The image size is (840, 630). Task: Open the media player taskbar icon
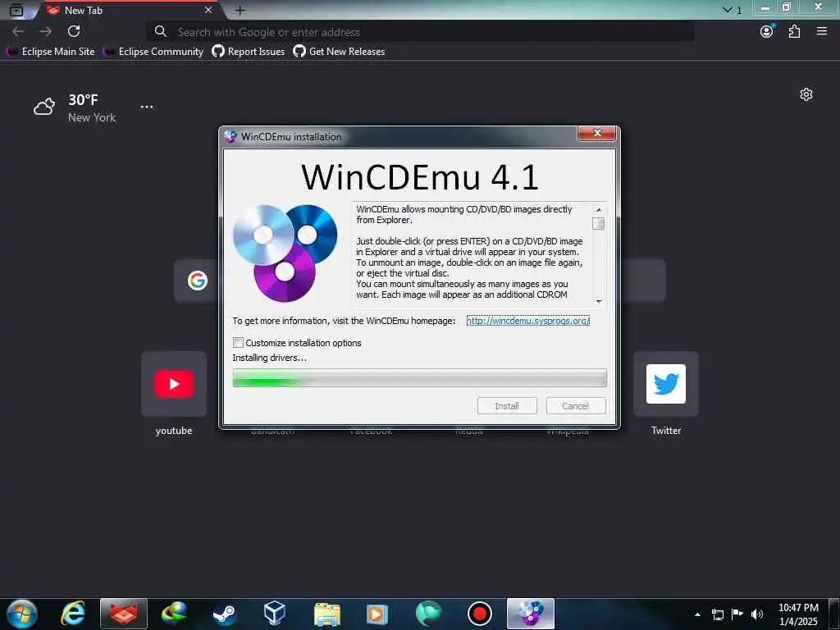point(377,614)
